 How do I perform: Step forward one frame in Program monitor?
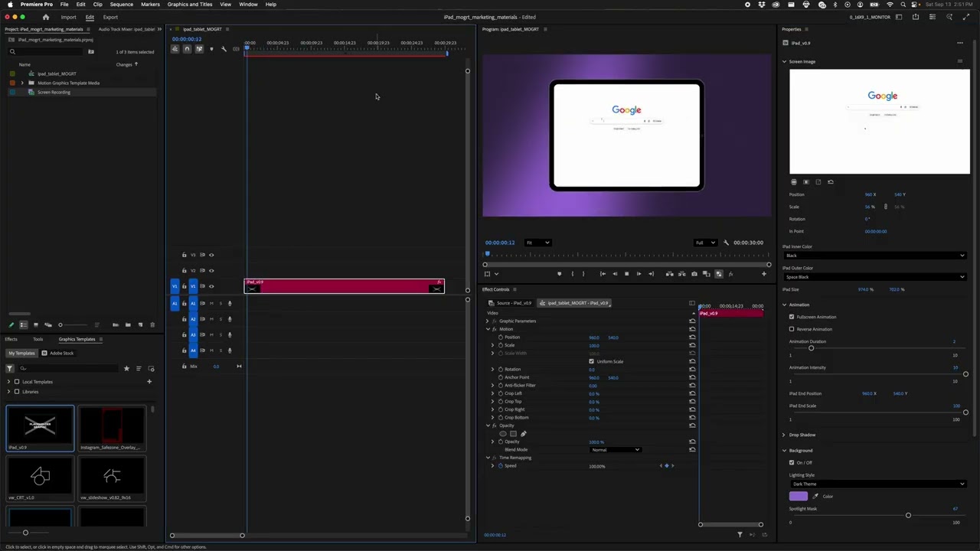(x=639, y=274)
